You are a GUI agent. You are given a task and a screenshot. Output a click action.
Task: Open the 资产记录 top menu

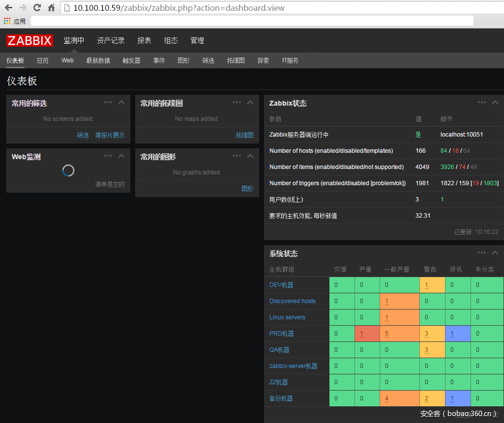coord(111,40)
